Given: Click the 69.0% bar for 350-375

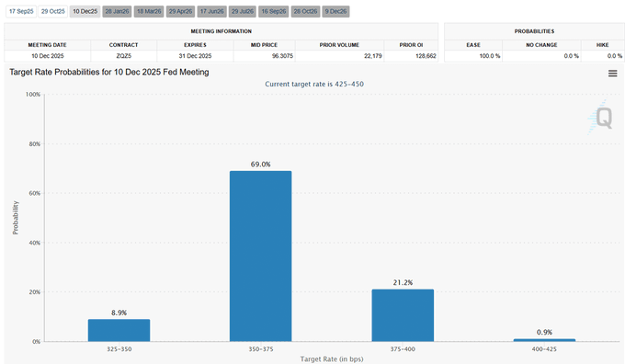Looking at the screenshot, I should coord(261,256).
